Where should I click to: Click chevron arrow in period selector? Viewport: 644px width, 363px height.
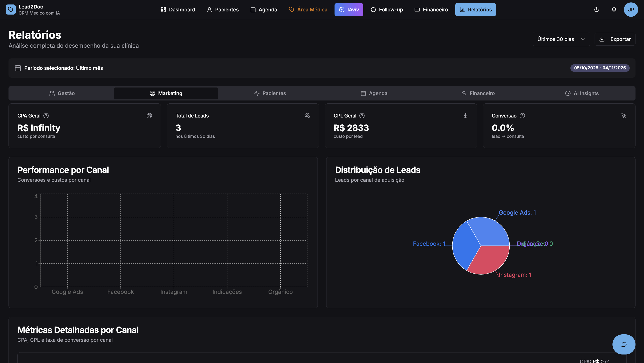click(x=583, y=39)
